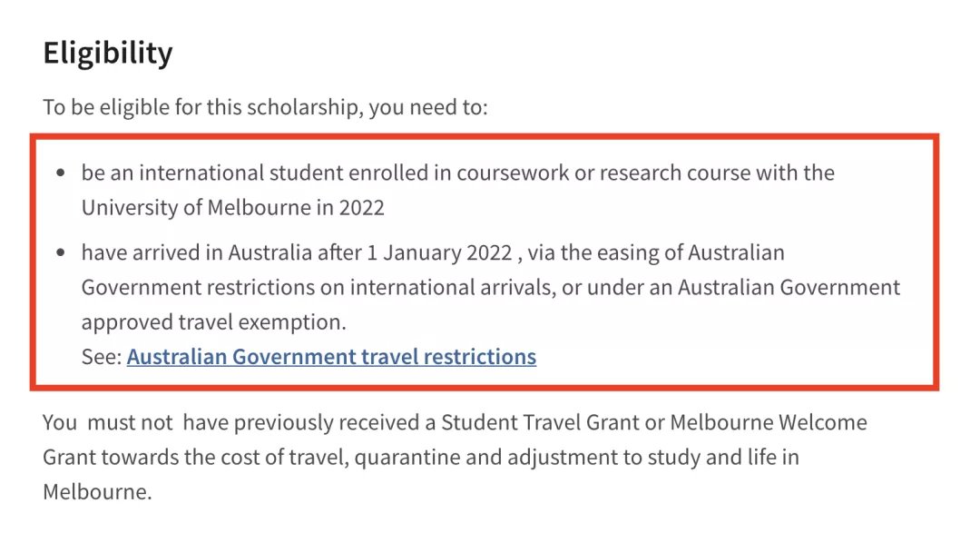Click the 'See:' label before the link

pyautogui.click(x=102, y=357)
